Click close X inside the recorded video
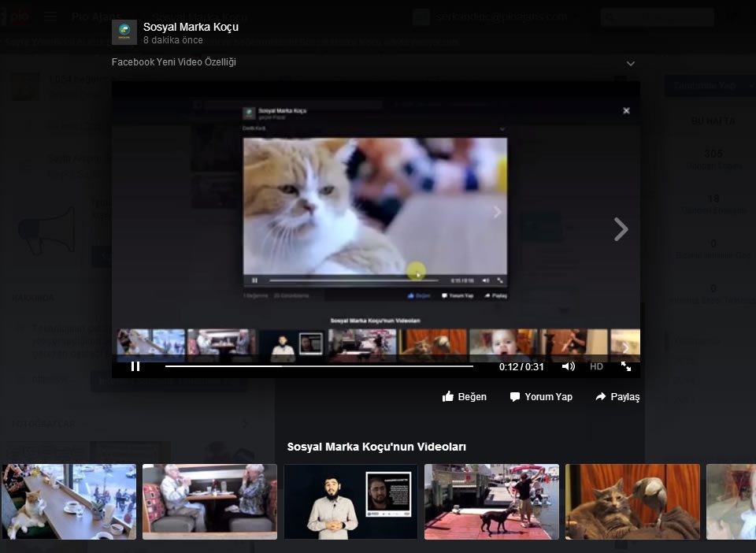The image size is (756, 553). 626,110
